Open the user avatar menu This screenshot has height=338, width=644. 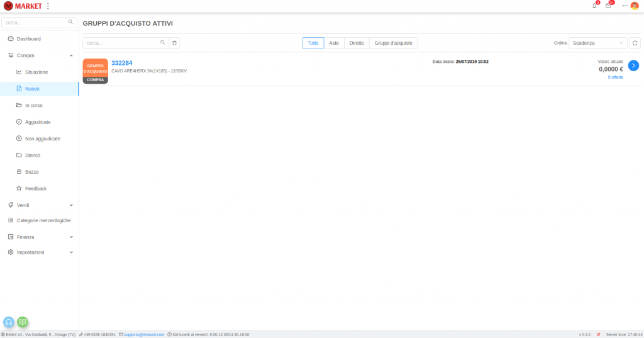coord(634,6)
